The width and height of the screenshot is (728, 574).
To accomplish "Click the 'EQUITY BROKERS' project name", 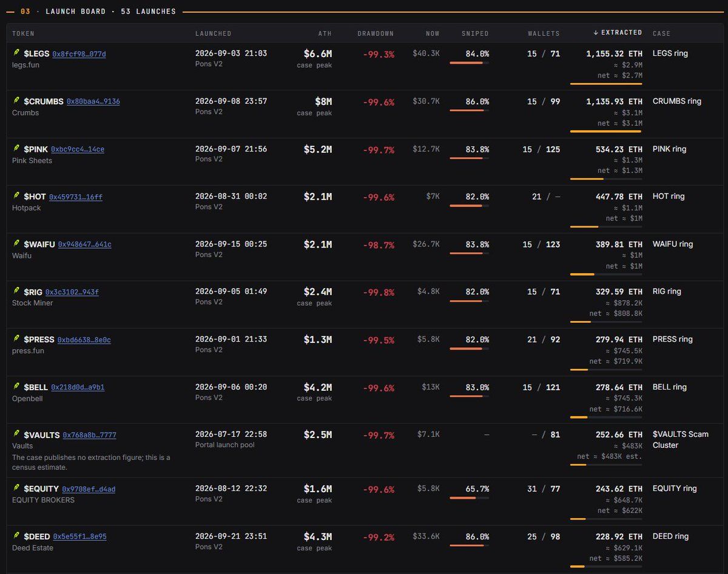I will 44,500.
